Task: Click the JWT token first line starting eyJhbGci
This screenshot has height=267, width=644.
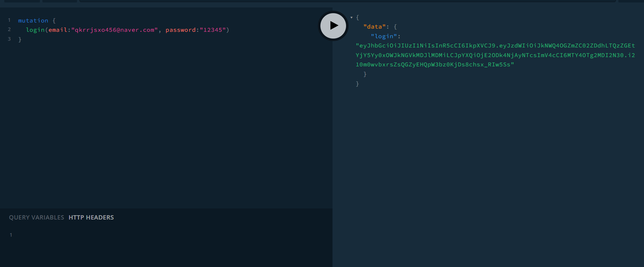Action: pyautogui.click(x=495, y=46)
